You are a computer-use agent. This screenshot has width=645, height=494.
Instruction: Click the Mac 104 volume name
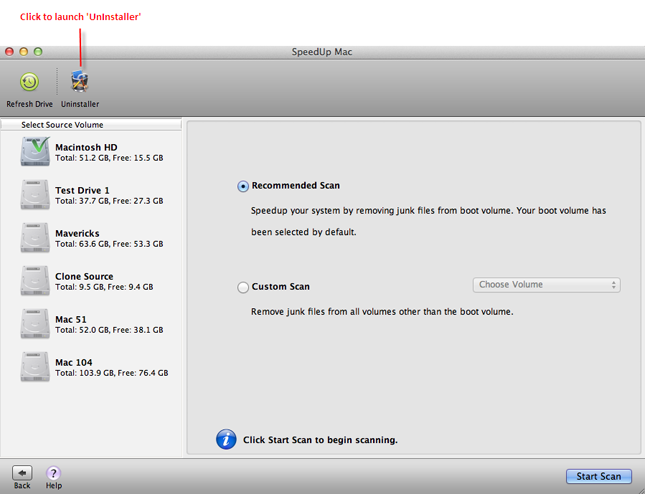(x=74, y=362)
